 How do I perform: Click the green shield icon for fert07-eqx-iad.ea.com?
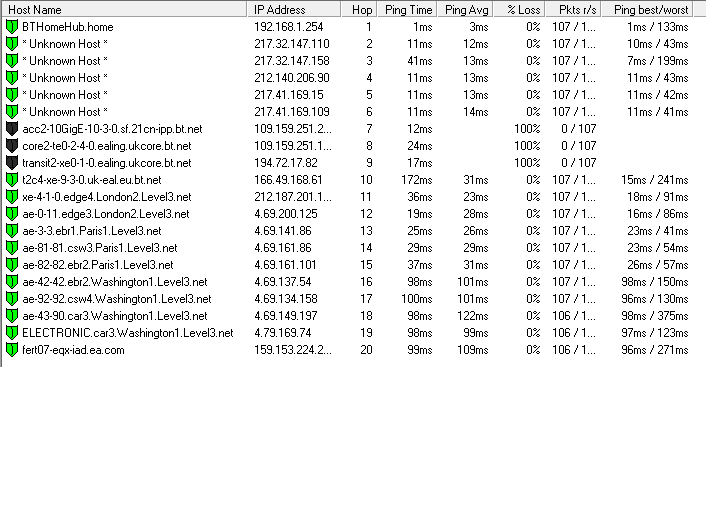pyautogui.click(x=12, y=350)
